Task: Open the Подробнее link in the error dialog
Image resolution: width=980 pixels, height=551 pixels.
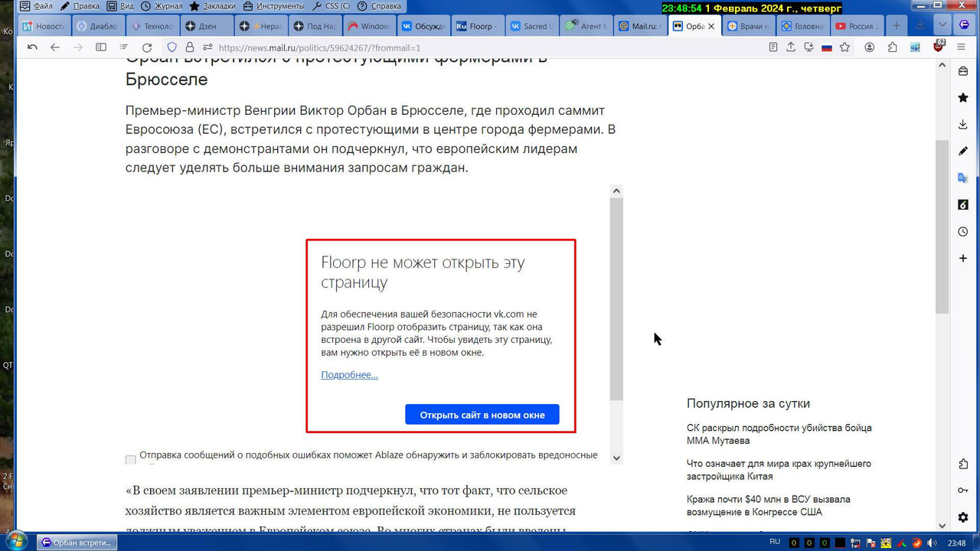Action: coord(349,375)
